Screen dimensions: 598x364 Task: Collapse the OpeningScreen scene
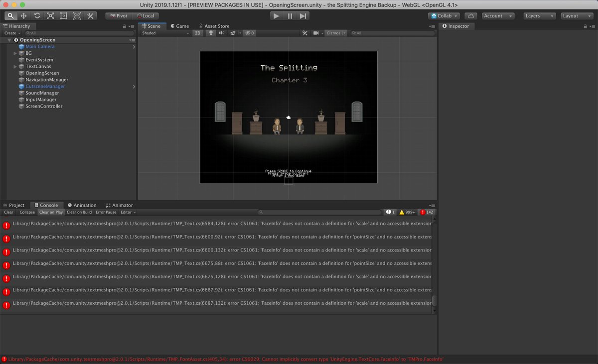coord(9,40)
